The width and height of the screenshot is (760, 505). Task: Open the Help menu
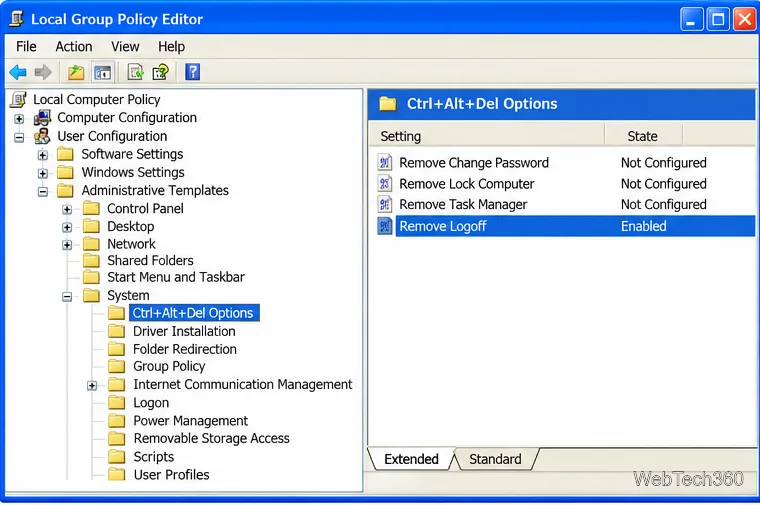[x=171, y=47]
